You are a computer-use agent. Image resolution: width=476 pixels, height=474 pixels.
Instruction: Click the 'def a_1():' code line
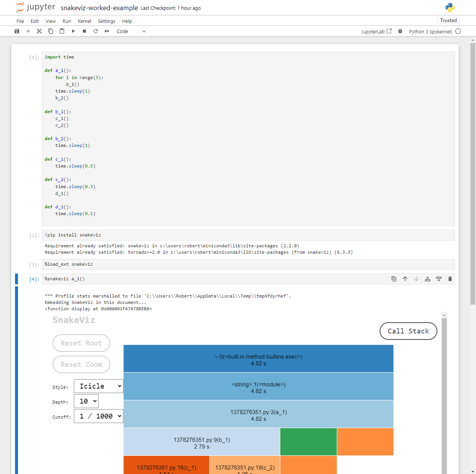tap(58, 70)
